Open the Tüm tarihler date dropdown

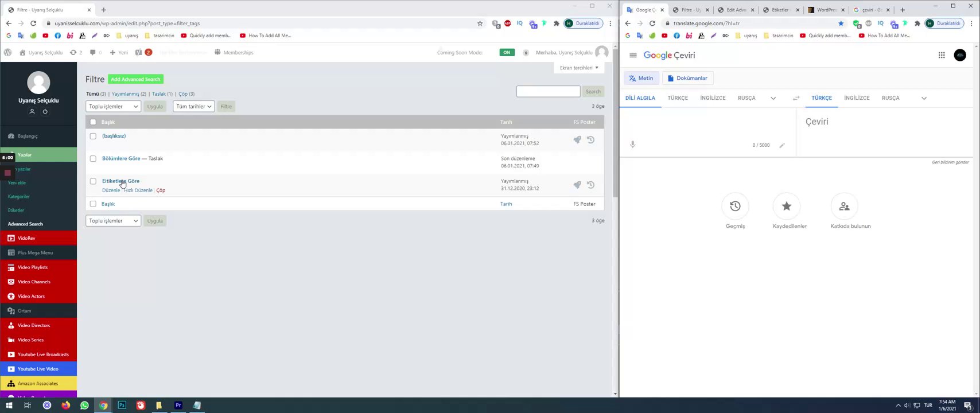pyautogui.click(x=193, y=106)
